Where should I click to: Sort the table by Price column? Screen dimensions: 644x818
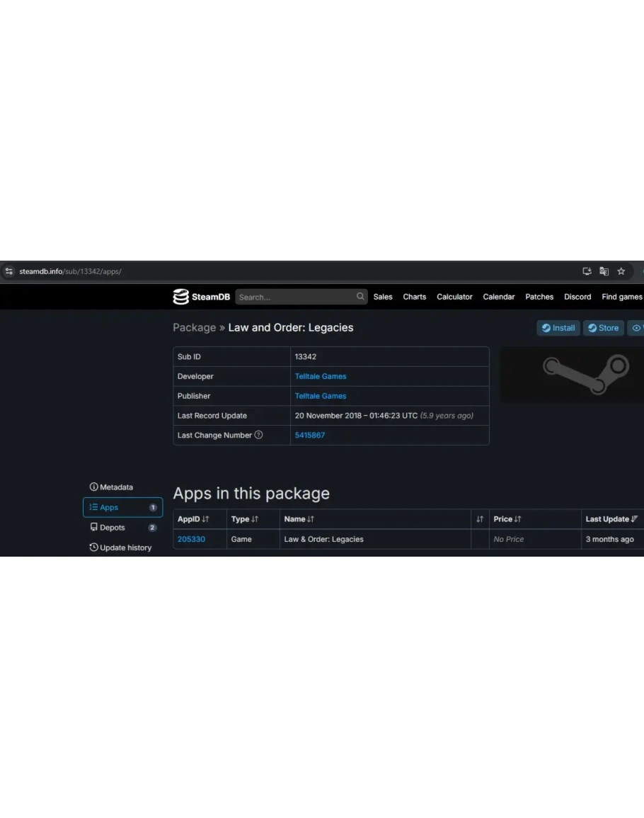coord(507,519)
